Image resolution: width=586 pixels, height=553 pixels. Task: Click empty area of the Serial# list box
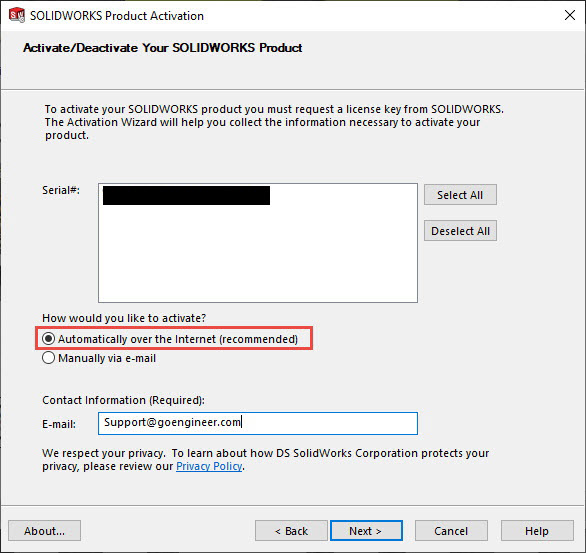point(258,258)
